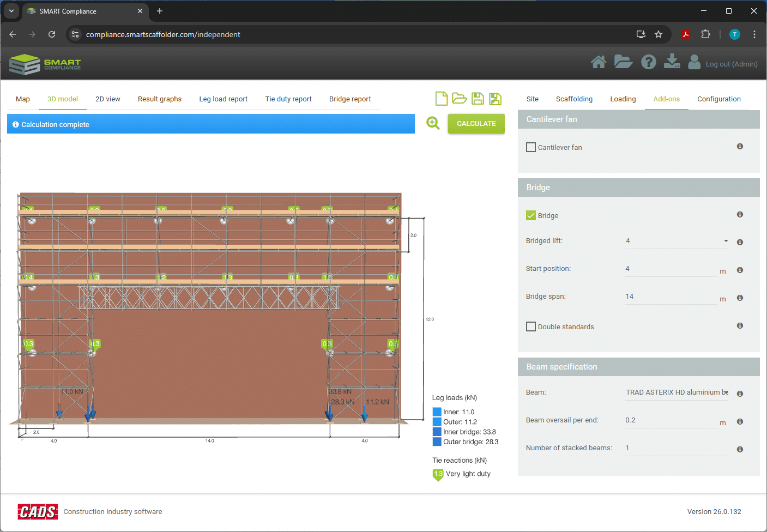Enable the Double standards checkbox
The image size is (767, 532).
531,327
